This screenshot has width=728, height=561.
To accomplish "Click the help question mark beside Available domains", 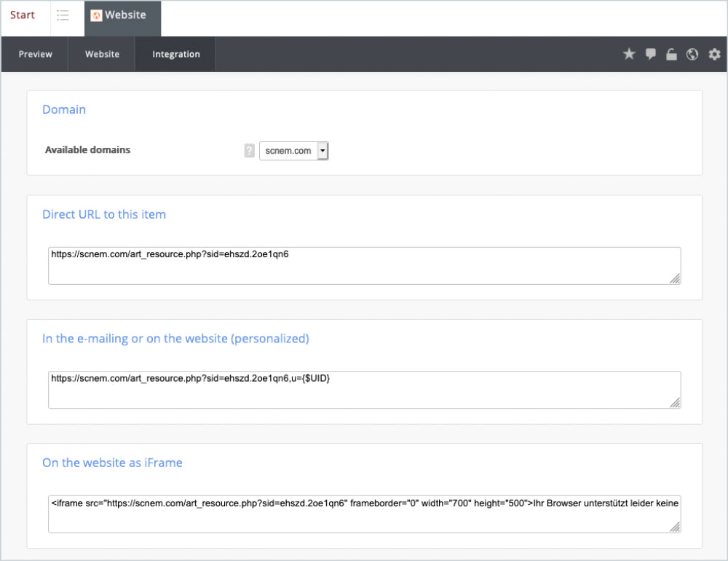I will tap(249, 151).
